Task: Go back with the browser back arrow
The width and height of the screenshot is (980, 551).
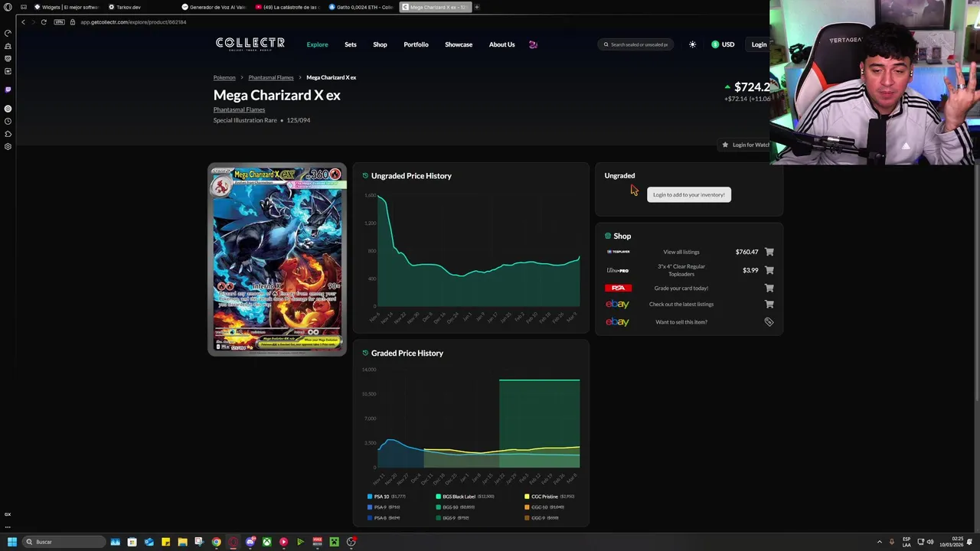Action: tap(23, 21)
